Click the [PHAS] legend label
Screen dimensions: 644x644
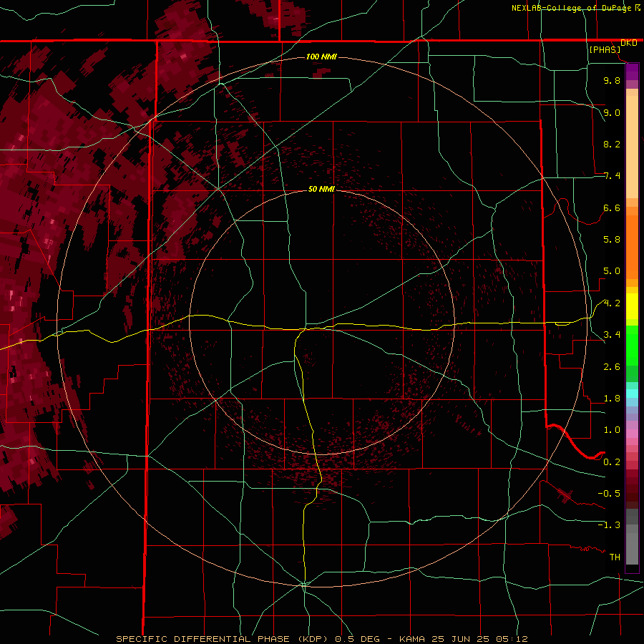click(x=605, y=49)
